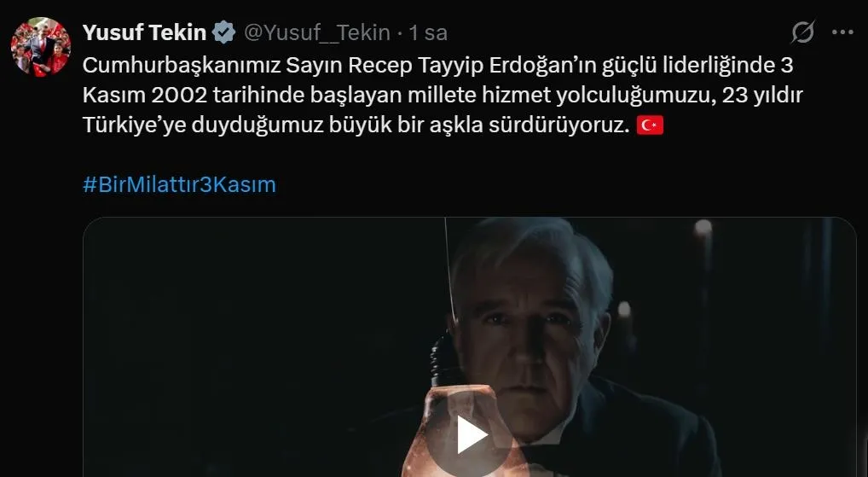The width and height of the screenshot is (868, 477).
Task: Click the Yusuf Tekin display name
Action: 144,32
